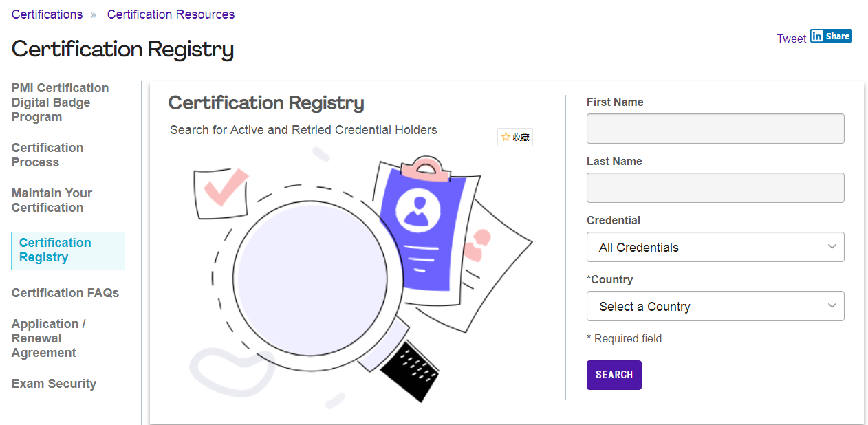Open Application / Renewal Agreement page
The width and height of the screenshot is (868, 425).
tap(48, 338)
